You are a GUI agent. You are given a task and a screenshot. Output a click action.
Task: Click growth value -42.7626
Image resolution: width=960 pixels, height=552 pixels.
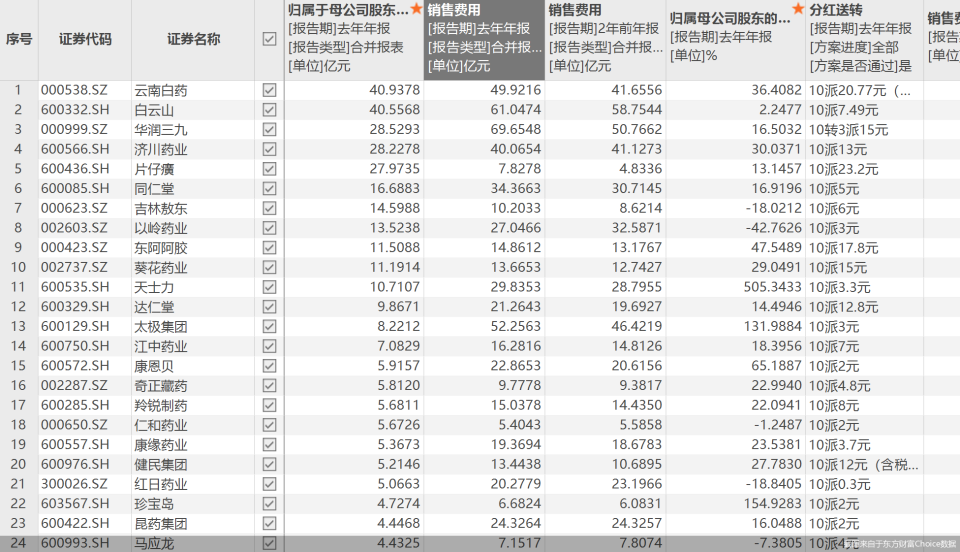773,228
